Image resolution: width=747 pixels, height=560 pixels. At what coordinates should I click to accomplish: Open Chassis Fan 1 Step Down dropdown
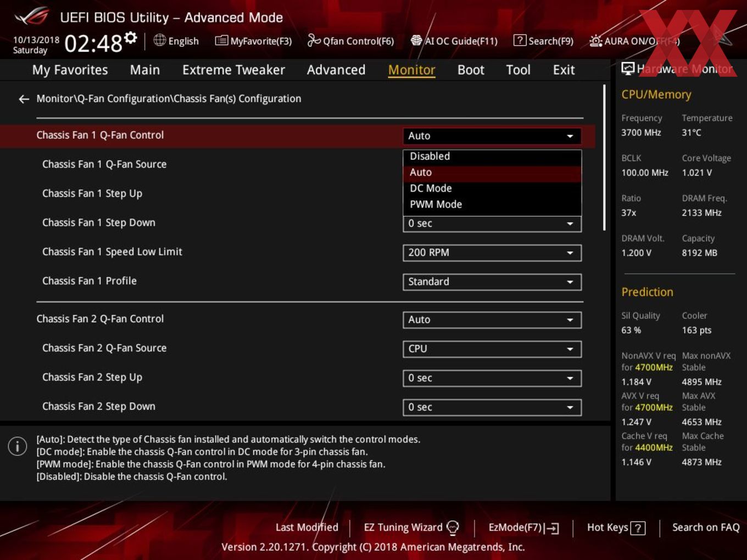[492, 223]
